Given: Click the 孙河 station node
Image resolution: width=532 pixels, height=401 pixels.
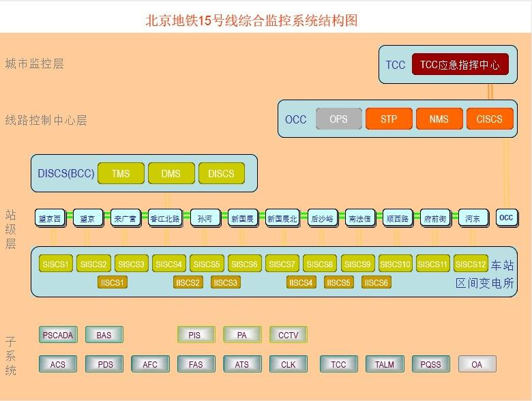Looking at the screenshot, I should pyautogui.click(x=205, y=218).
